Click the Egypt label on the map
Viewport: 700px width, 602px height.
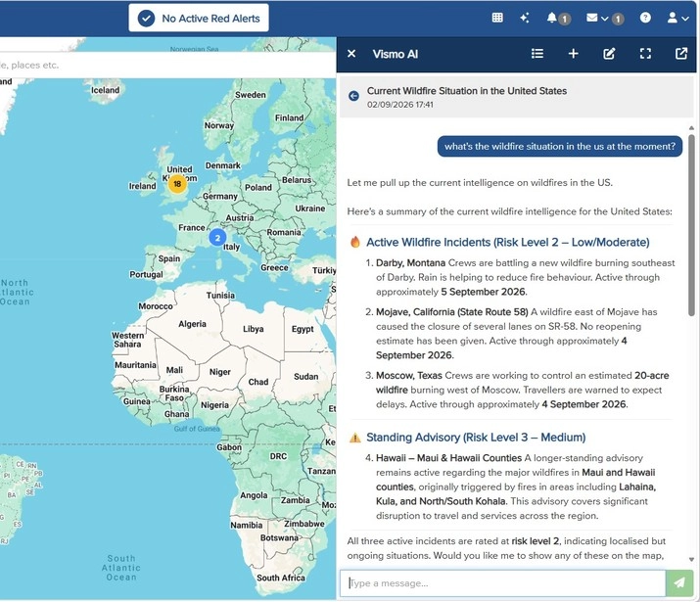pos(303,329)
